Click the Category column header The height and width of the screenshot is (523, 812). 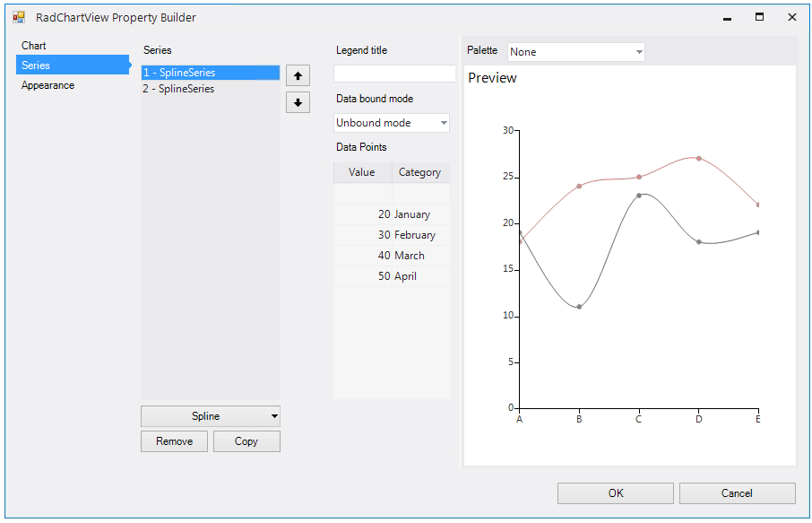click(419, 171)
